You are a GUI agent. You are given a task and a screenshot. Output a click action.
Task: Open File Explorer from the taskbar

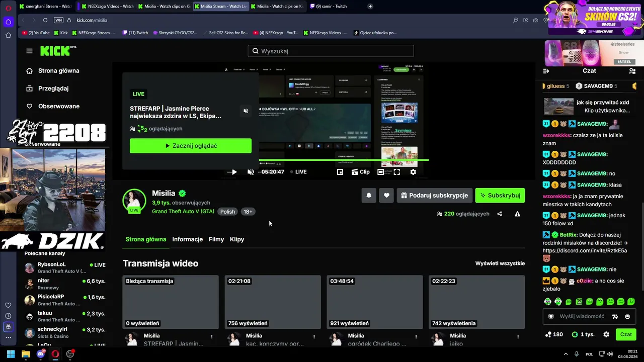26,354
